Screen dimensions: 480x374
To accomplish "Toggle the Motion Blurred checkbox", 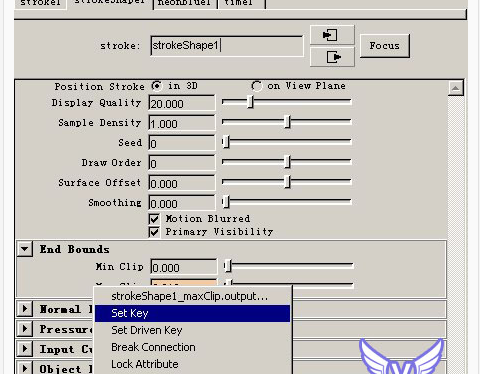I will point(154,219).
